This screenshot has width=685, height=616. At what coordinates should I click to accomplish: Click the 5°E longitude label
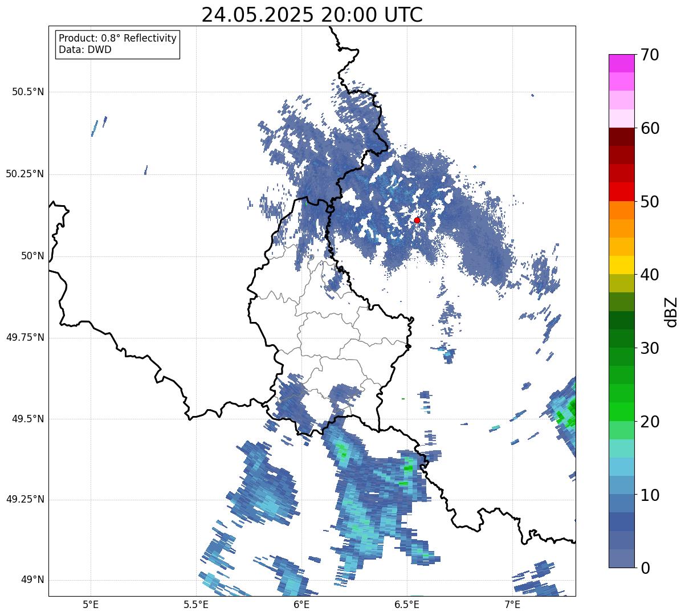91,604
